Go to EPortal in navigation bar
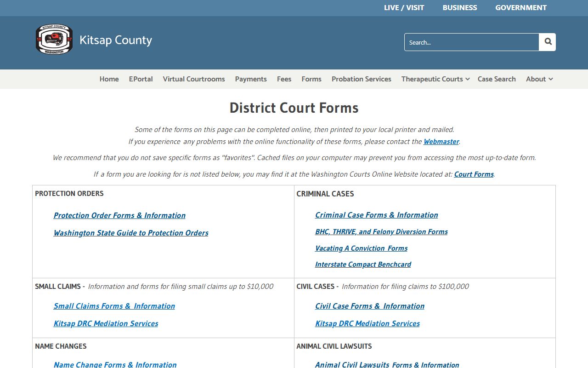The height and width of the screenshot is (368, 588). click(141, 79)
